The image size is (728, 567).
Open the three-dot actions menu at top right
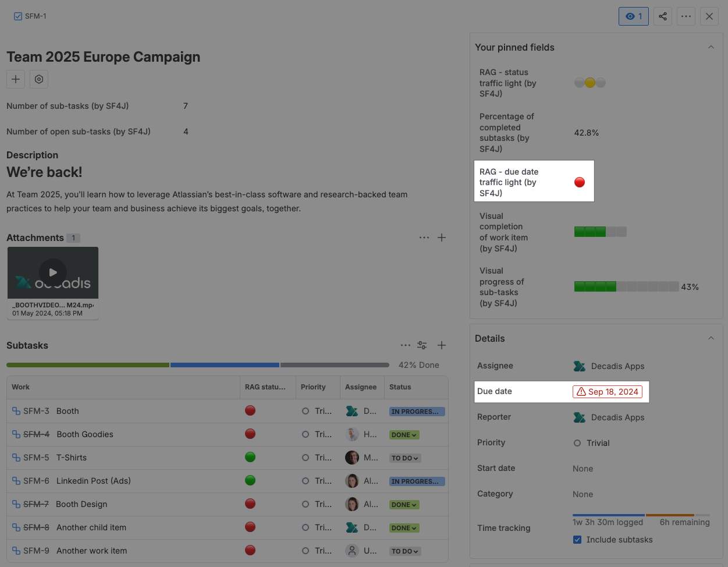[686, 16]
